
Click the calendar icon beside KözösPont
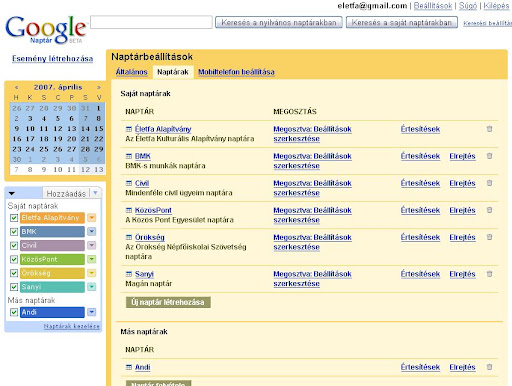129,210
